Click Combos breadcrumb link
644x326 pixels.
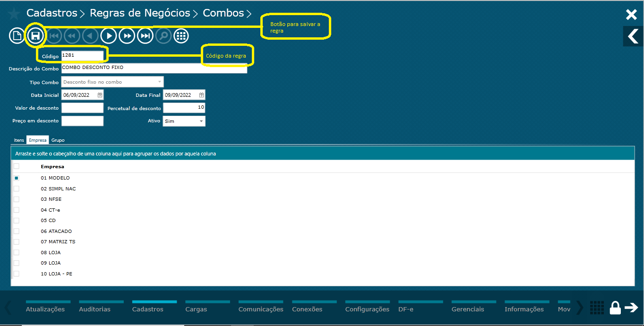pyautogui.click(x=223, y=13)
